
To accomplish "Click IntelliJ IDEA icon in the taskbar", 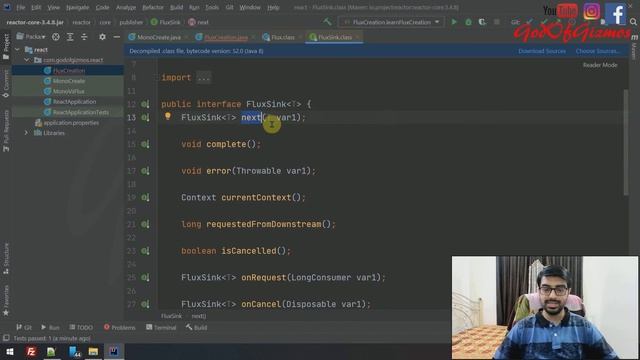I will tap(114, 351).
